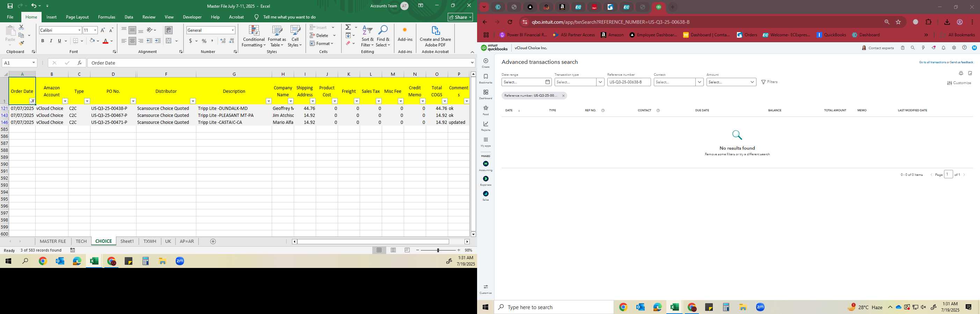Bookmark this page with the star icon

898,22
